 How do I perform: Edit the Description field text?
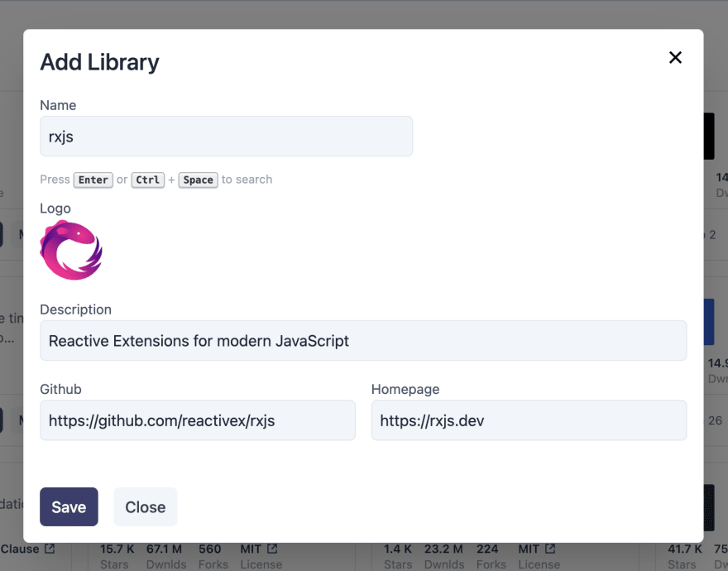click(x=363, y=341)
